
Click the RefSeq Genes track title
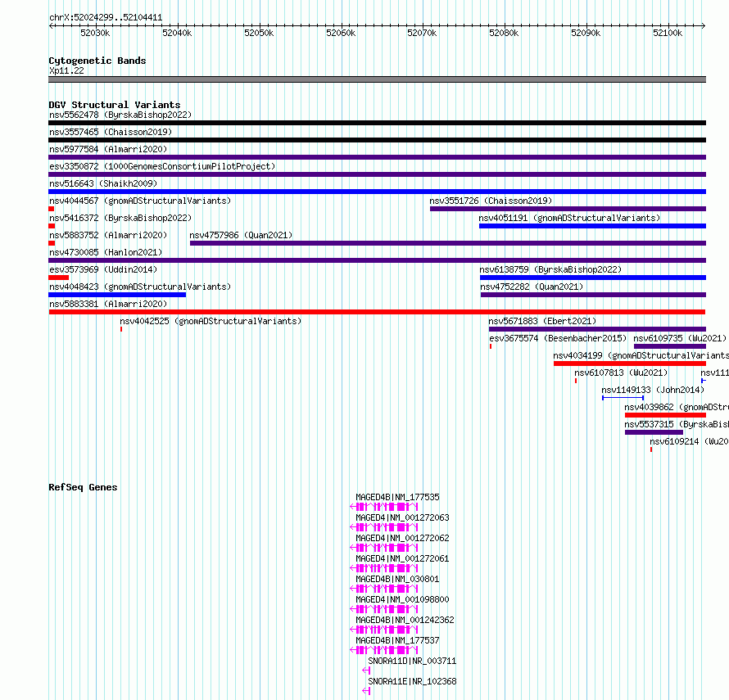[x=83, y=487]
